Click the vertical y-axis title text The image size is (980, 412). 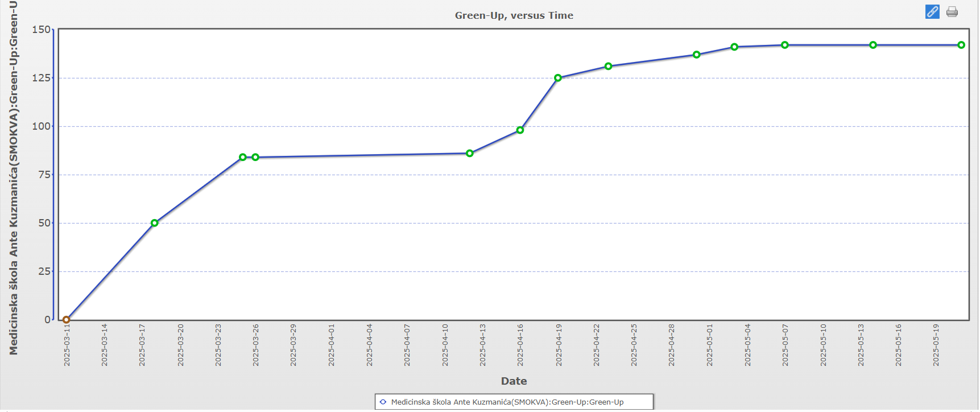pos(14,176)
